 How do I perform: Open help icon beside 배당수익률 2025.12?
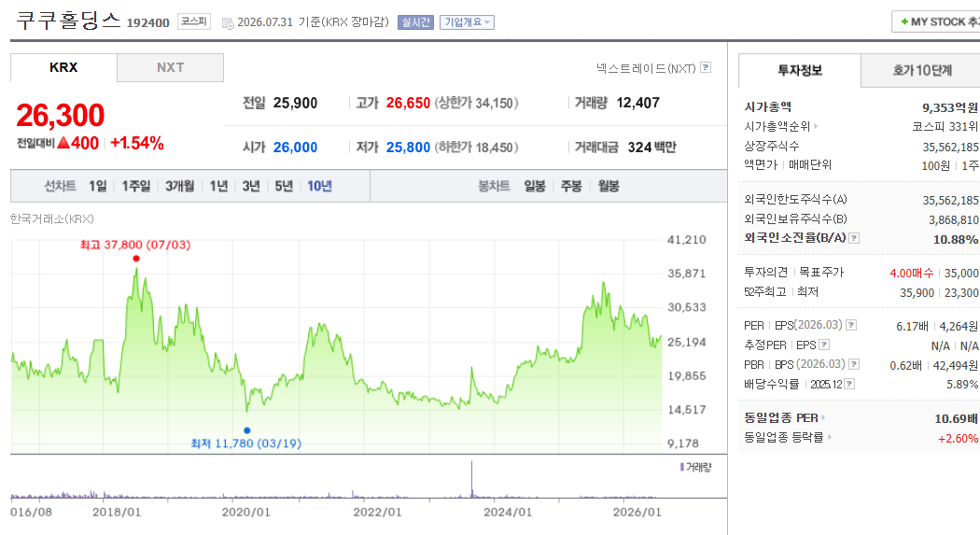point(849,384)
